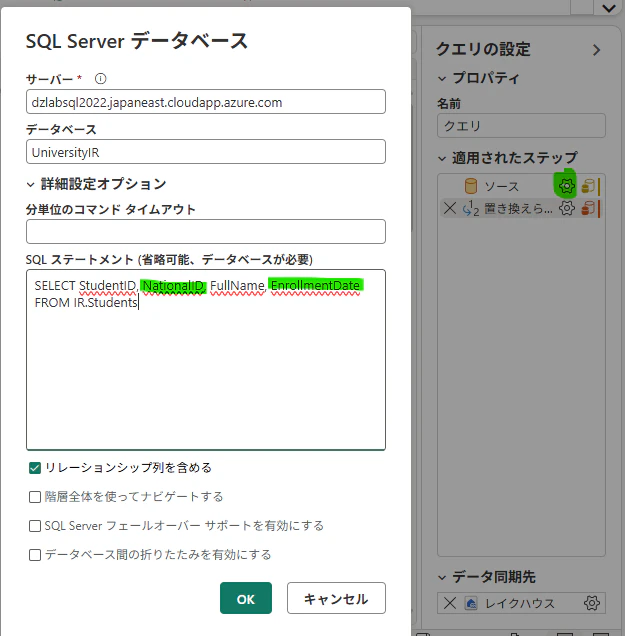Viewport: 625px width, 636px height.
Task: Click query folding indicator for ソース step
Action: click(588, 186)
